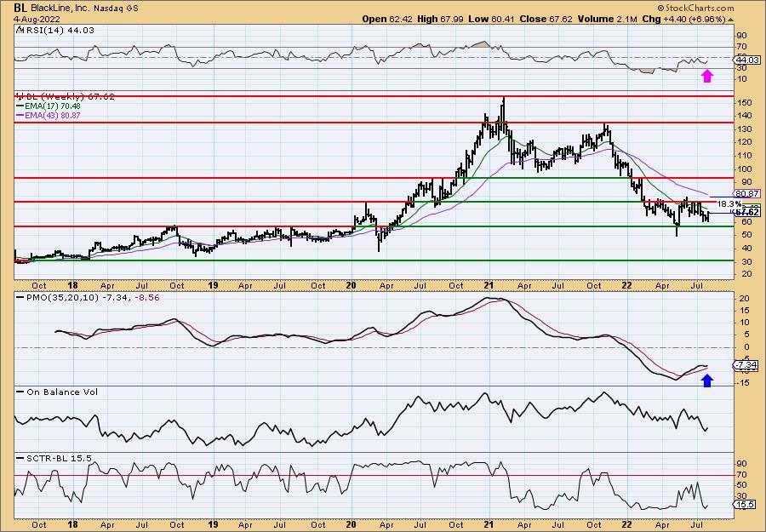The image size is (766, 532).
Task: Click the 80.87 EMA price tag on axis
Action: pos(747,194)
